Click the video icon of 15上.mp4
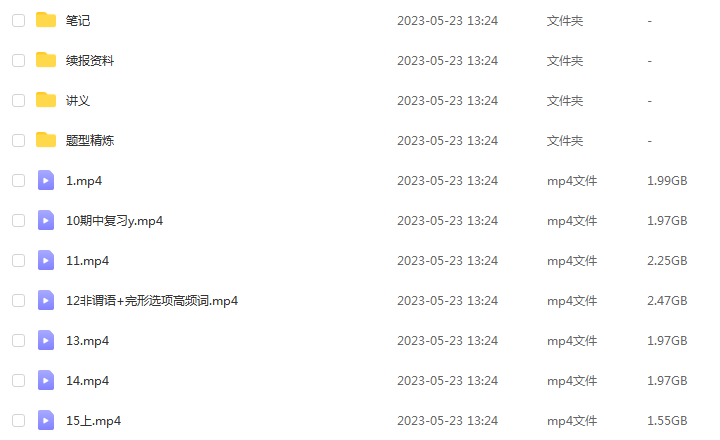720x440 pixels. coord(46,420)
